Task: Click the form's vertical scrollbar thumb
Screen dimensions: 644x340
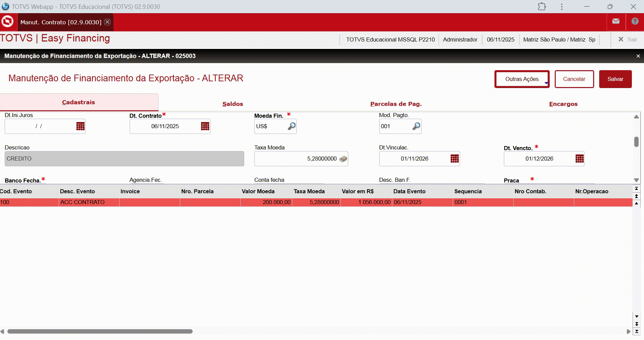Action: (636, 142)
